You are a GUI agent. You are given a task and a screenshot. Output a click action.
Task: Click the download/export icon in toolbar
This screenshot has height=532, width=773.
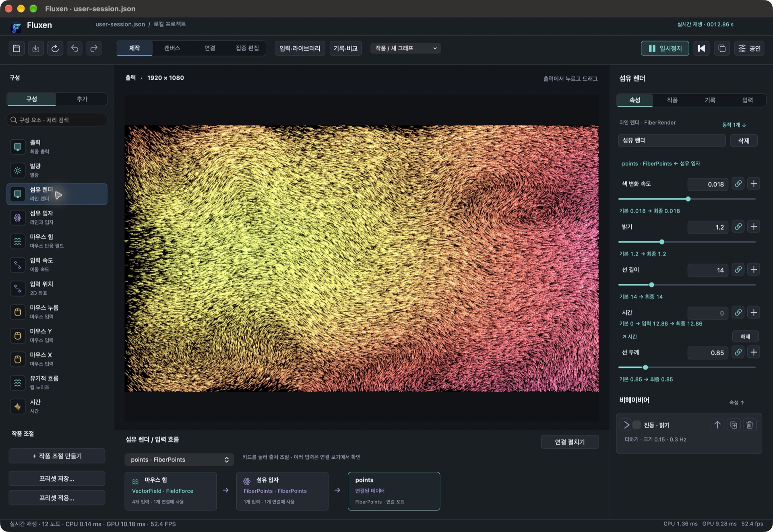[x=36, y=48]
